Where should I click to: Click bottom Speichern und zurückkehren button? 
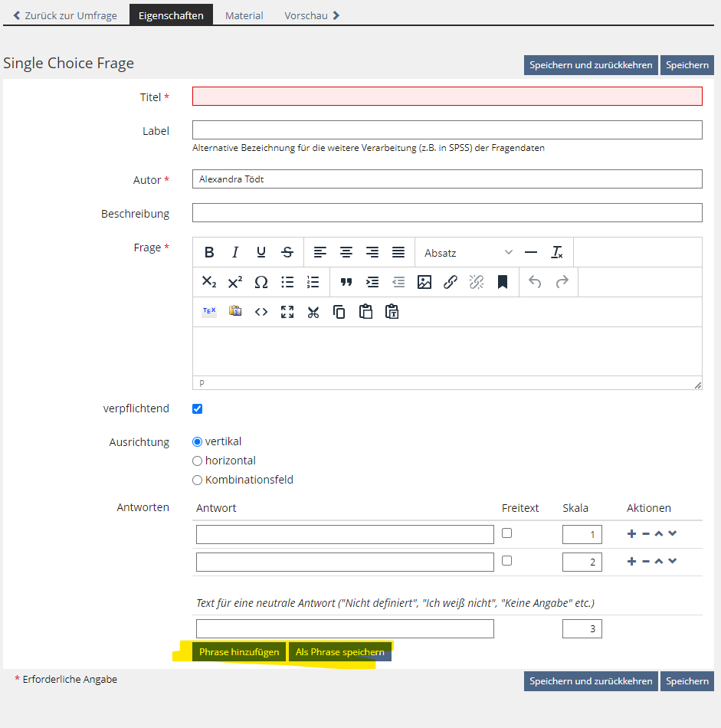pos(591,681)
